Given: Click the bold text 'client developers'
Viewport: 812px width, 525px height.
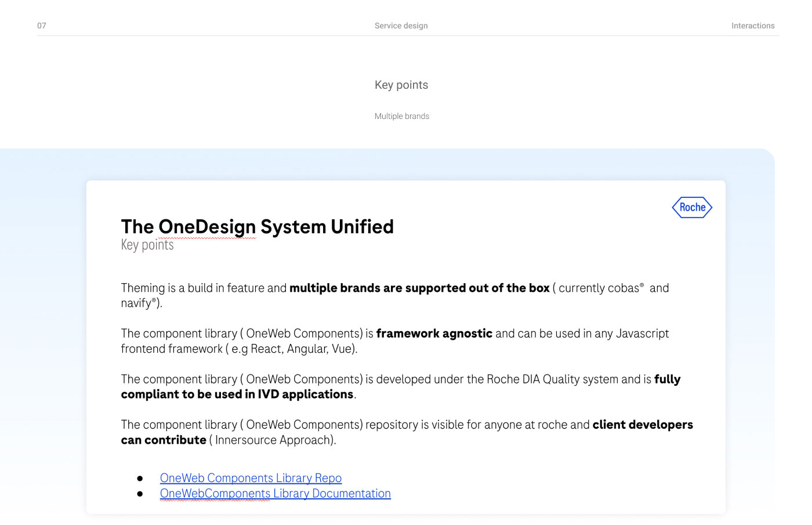Looking at the screenshot, I should click(643, 425).
